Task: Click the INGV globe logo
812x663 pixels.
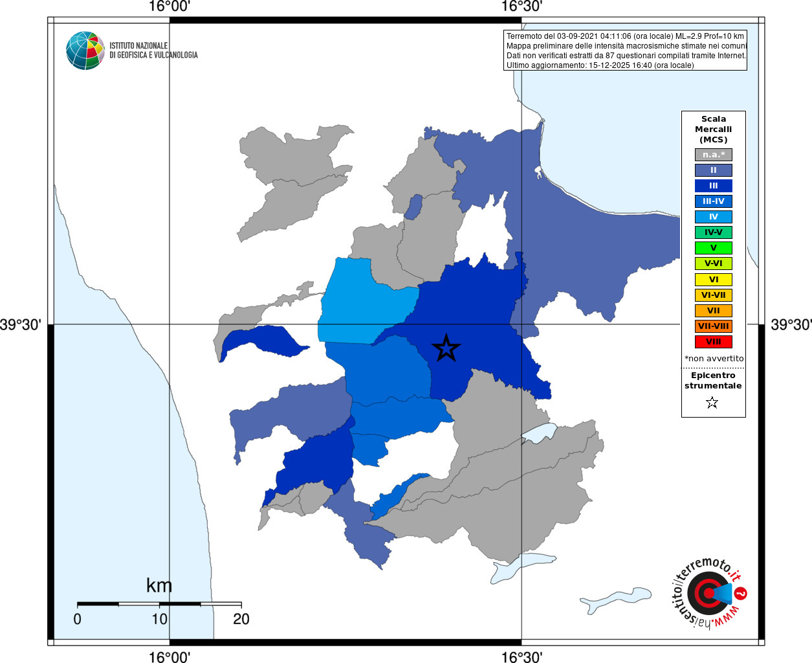Action: pyautogui.click(x=85, y=51)
